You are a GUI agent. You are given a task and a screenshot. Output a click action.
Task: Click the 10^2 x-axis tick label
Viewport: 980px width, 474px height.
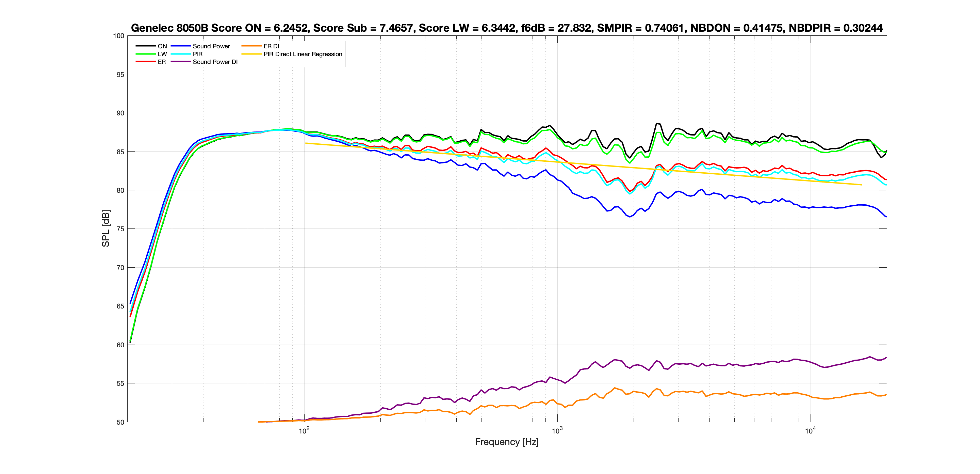click(x=304, y=431)
